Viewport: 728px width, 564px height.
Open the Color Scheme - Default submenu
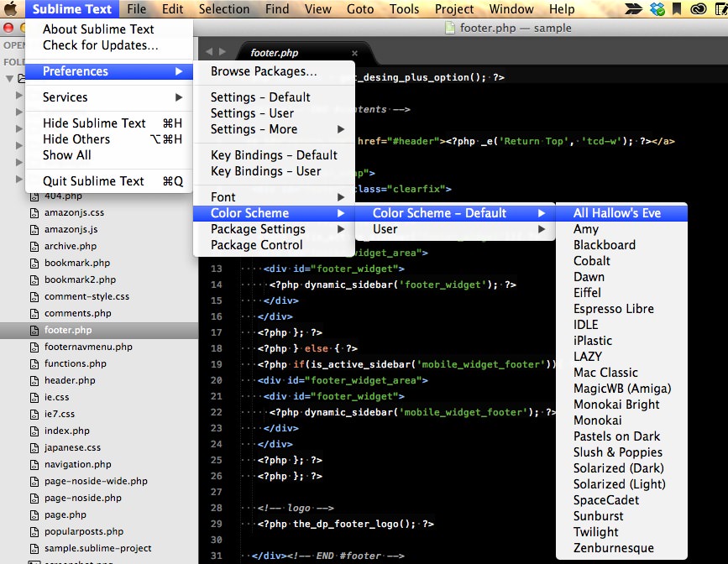[x=455, y=213]
